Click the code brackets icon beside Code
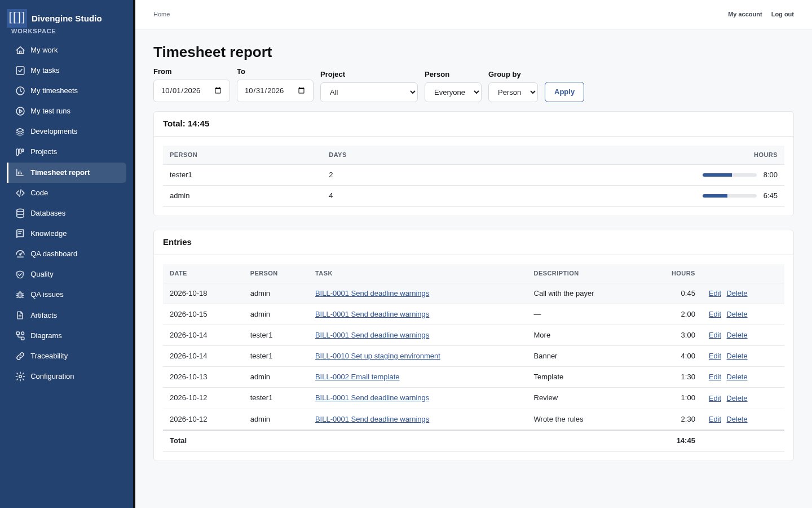This screenshot has height=508, width=812. (x=20, y=193)
